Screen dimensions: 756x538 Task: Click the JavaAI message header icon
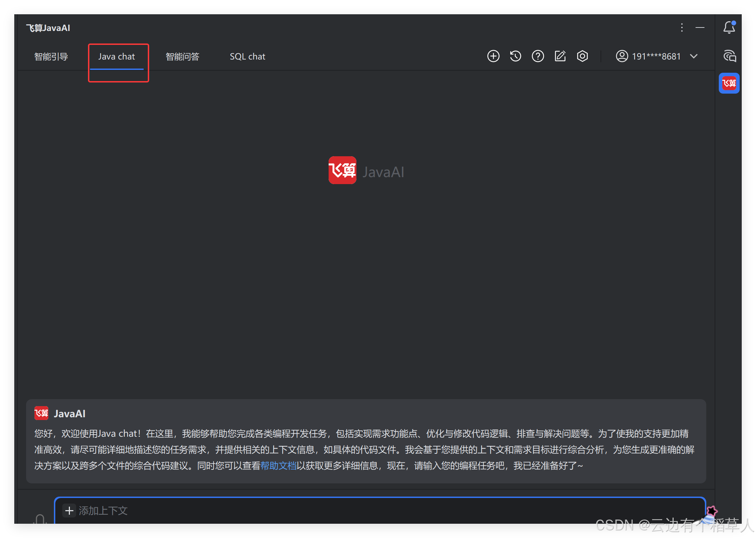point(41,413)
